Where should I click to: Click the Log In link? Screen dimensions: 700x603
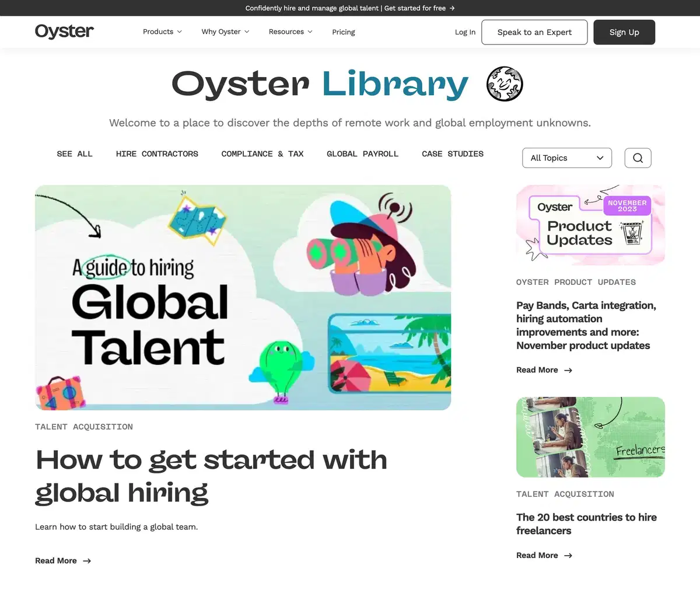pyautogui.click(x=465, y=32)
